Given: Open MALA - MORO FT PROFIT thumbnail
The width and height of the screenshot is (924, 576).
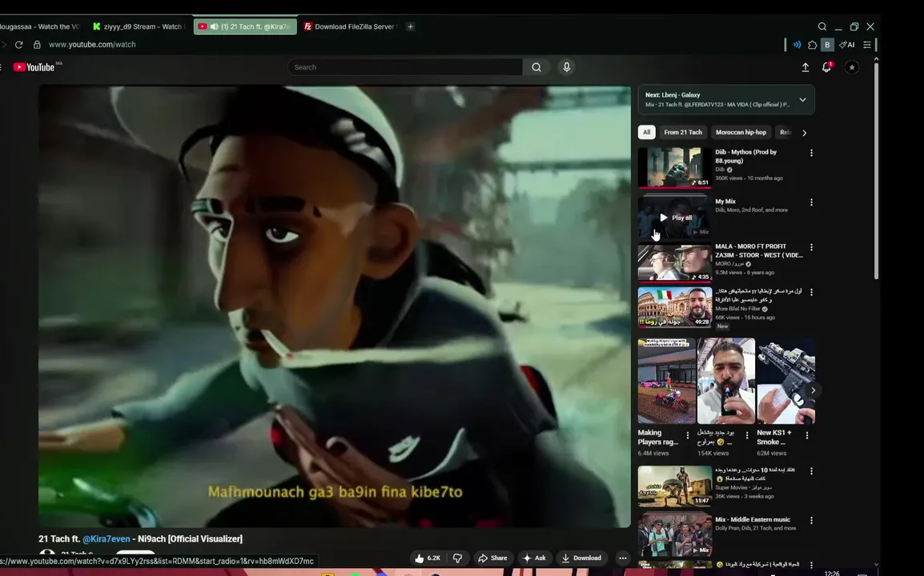Looking at the screenshot, I should point(675,262).
